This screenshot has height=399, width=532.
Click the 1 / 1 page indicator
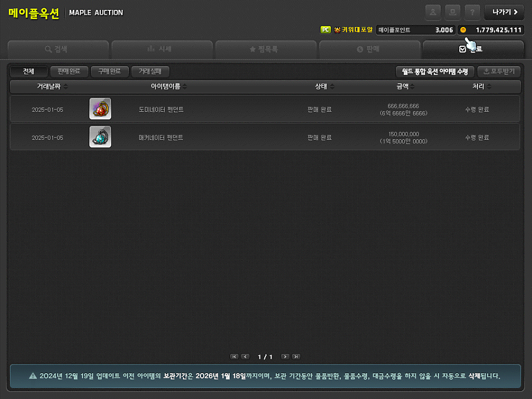[x=265, y=357]
